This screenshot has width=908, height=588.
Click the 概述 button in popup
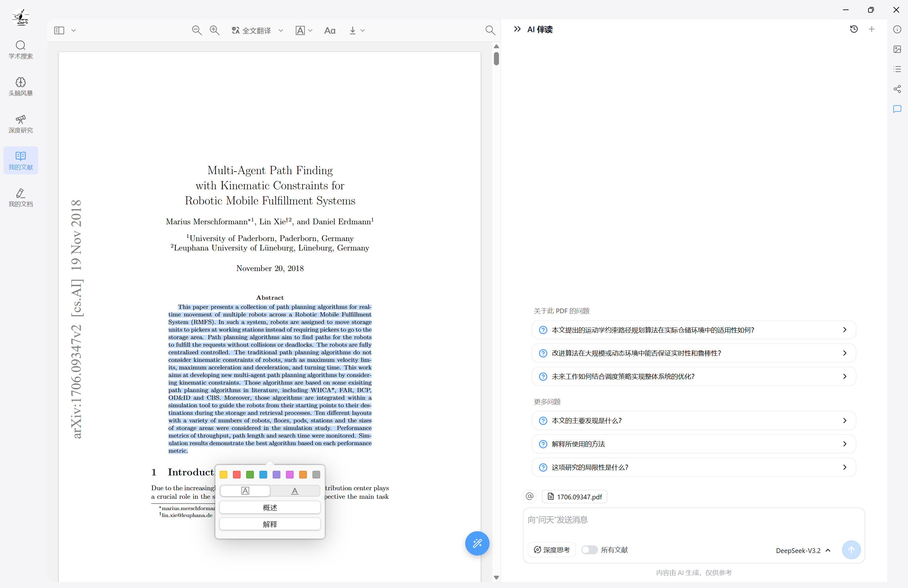click(270, 508)
